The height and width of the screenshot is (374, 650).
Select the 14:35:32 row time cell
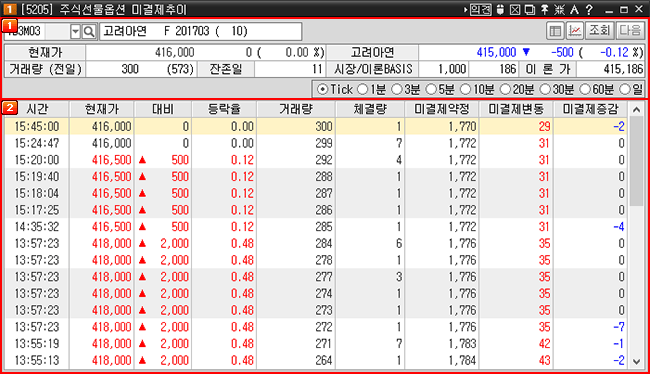[36, 227]
